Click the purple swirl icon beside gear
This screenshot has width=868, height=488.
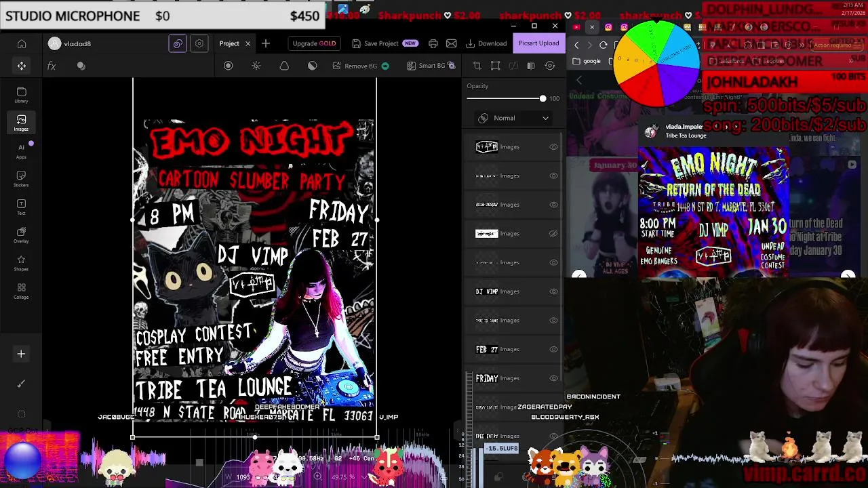coord(178,43)
